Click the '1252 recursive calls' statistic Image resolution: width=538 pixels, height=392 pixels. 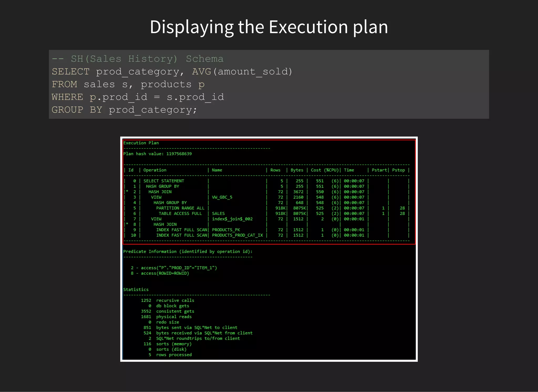pos(168,300)
